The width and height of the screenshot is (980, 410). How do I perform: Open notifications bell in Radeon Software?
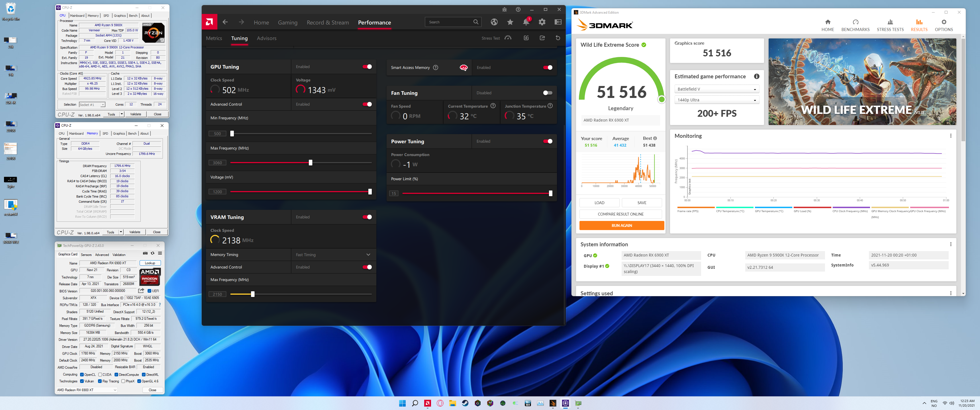click(x=526, y=22)
